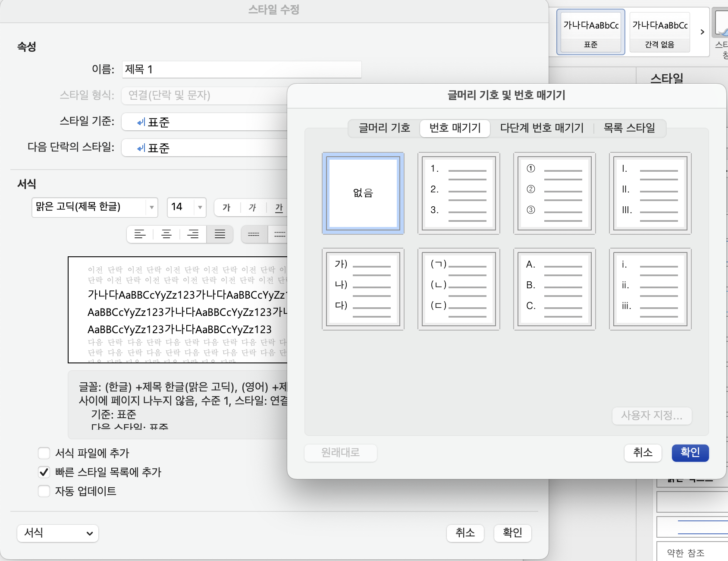Choose the A. B. C. numbering format
This screenshot has height=561, width=728.
point(554,289)
